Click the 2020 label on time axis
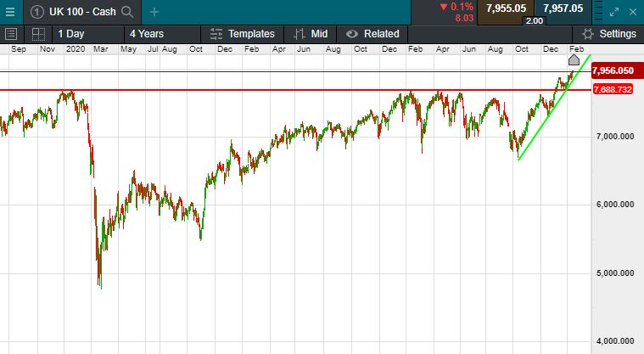644x354 pixels. 76,49
